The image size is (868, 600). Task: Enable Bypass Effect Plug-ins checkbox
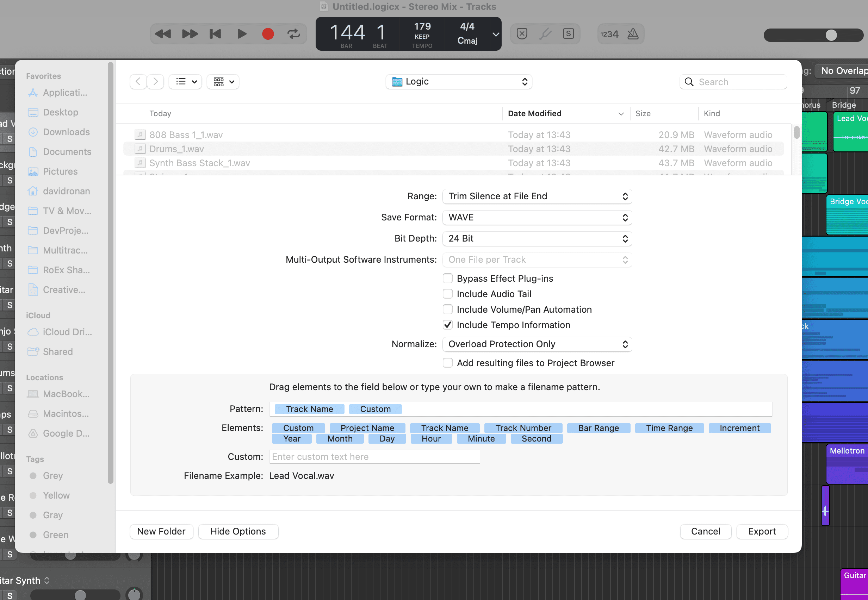coord(447,278)
